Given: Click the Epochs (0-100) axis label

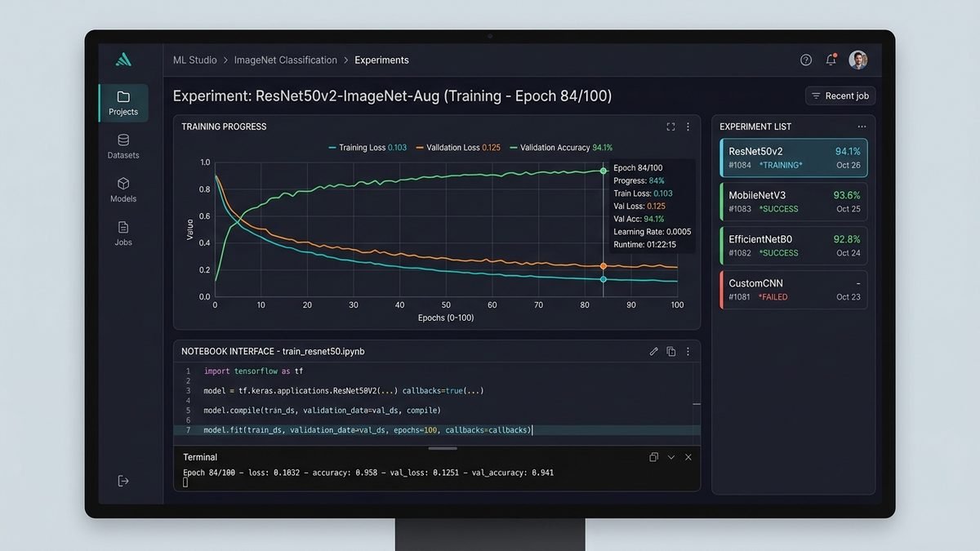Looking at the screenshot, I should tap(446, 318).
